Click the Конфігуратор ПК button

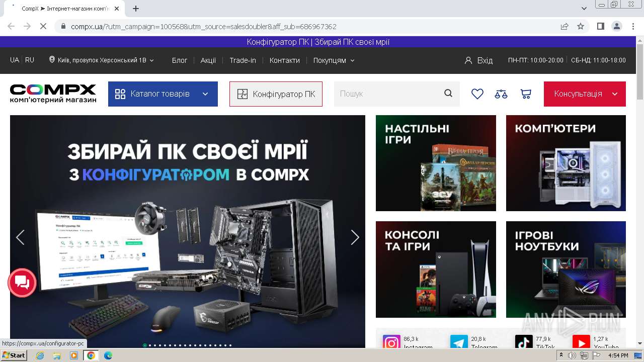click(276, 94)
